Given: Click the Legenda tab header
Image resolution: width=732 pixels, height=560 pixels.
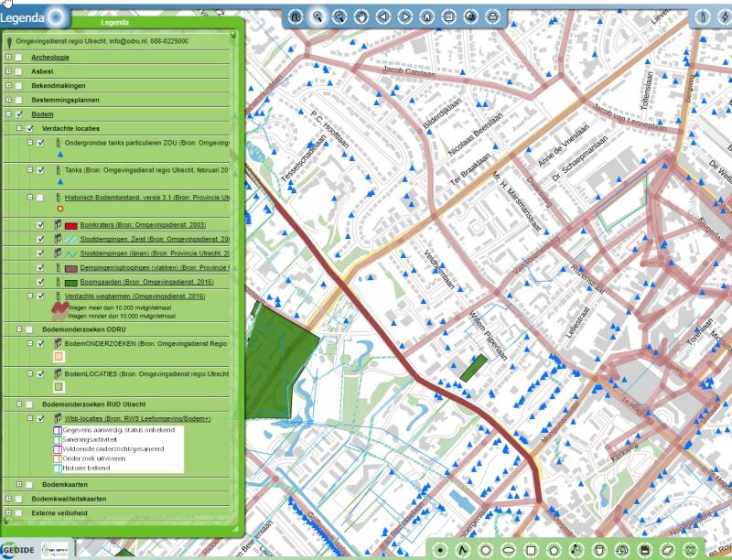Looking at the screenshot, I should coord(114,22).
